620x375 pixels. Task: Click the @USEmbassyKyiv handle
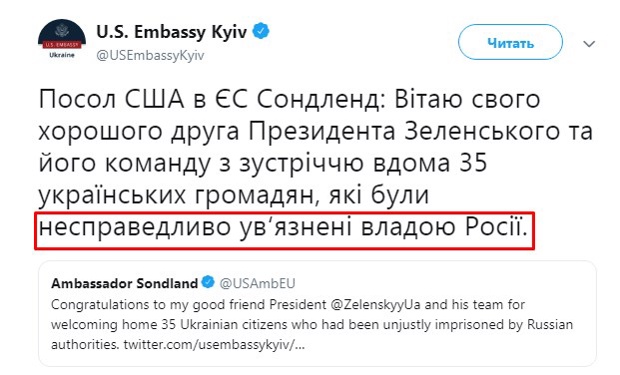(x=150, y=55)
